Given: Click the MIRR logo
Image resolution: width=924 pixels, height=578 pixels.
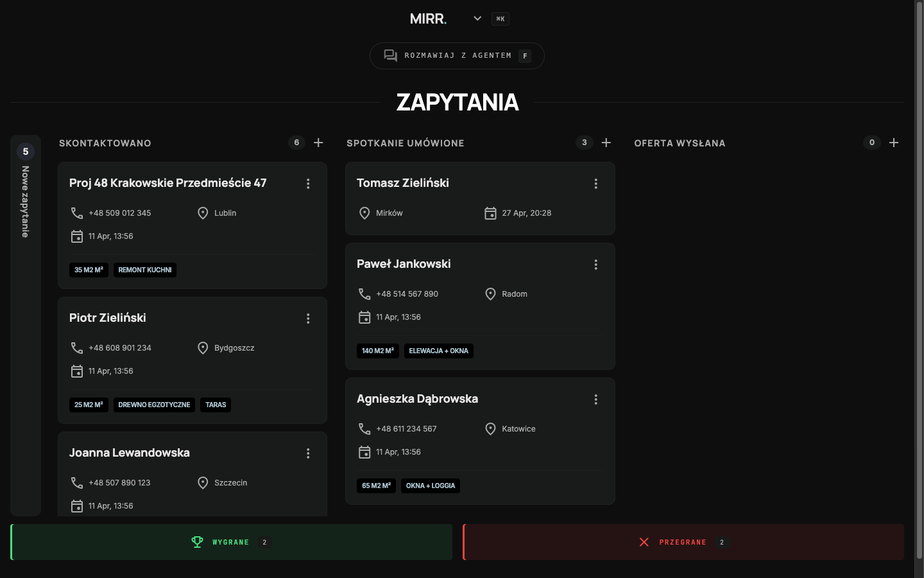Looking at the screenshot, I should (x=429, y=19).
